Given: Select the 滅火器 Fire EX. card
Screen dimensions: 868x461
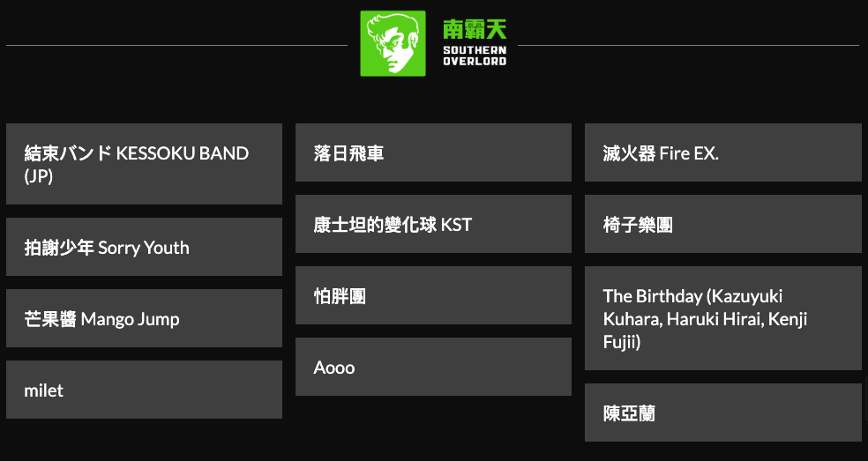Looking at the screenshot, I should [x=722, y=153].
